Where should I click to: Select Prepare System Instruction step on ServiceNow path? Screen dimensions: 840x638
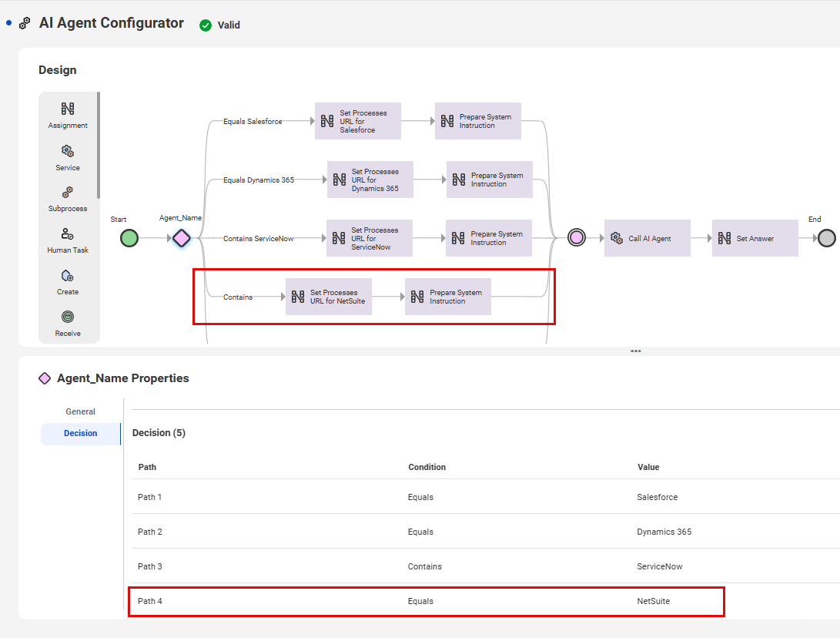tap(489, 238)
